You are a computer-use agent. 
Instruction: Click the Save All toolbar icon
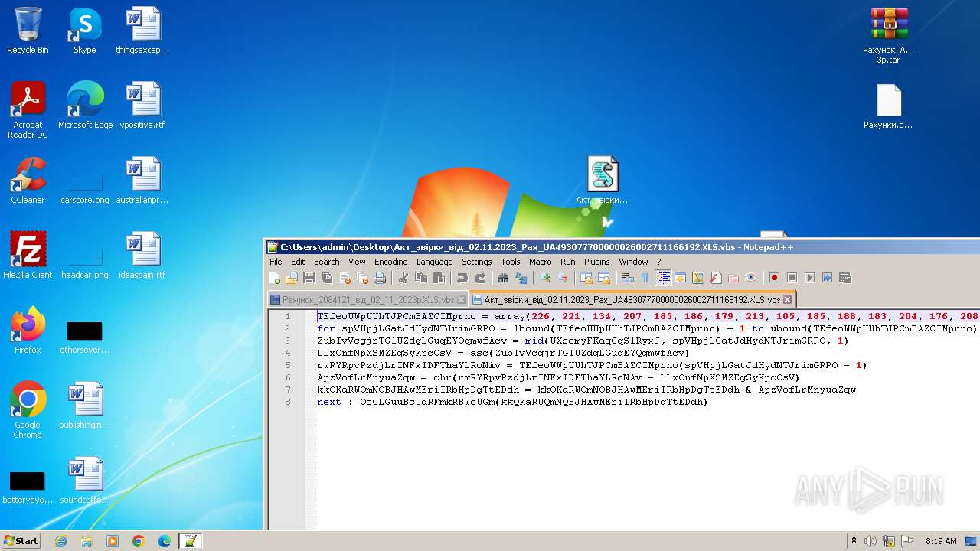click(x=327, y=278)
